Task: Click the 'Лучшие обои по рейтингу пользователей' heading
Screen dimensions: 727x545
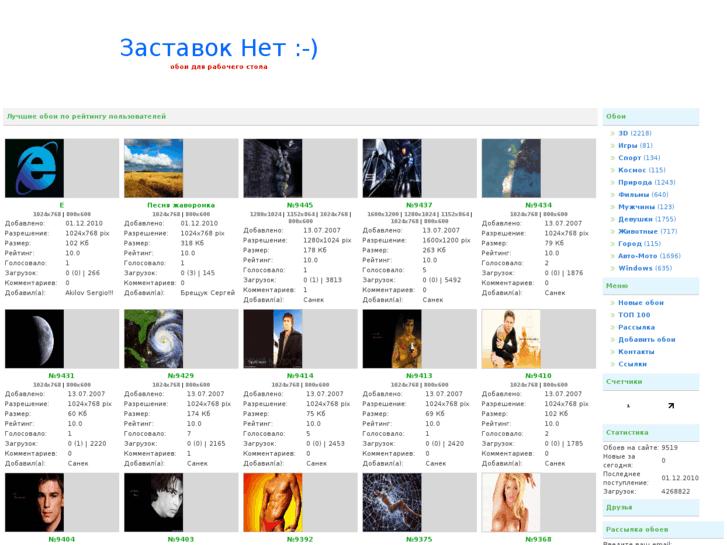Action: point(86,116)
